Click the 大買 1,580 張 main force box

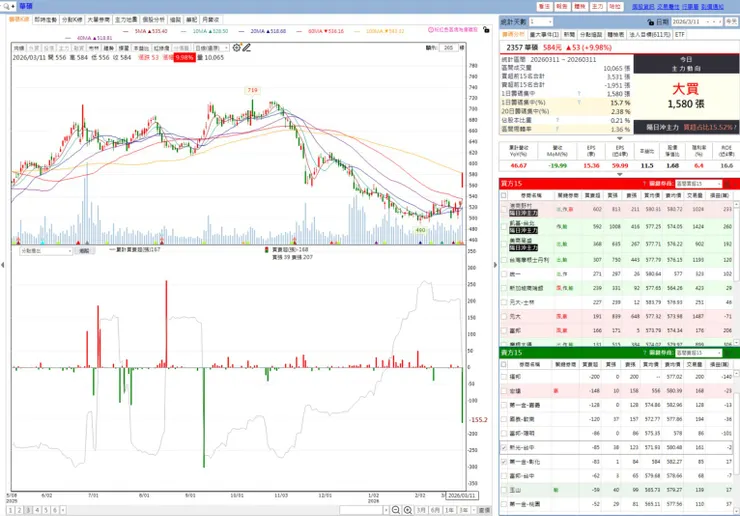coord(686,96)
